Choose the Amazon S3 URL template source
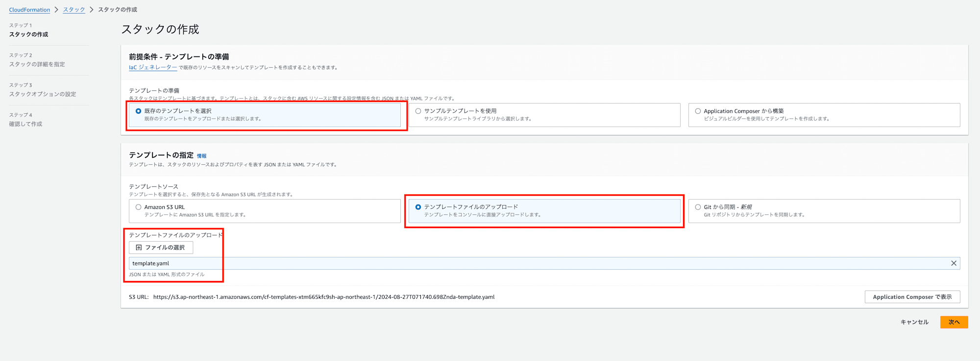The width and height of the screenshot is (980, 361). coord(138,207)
